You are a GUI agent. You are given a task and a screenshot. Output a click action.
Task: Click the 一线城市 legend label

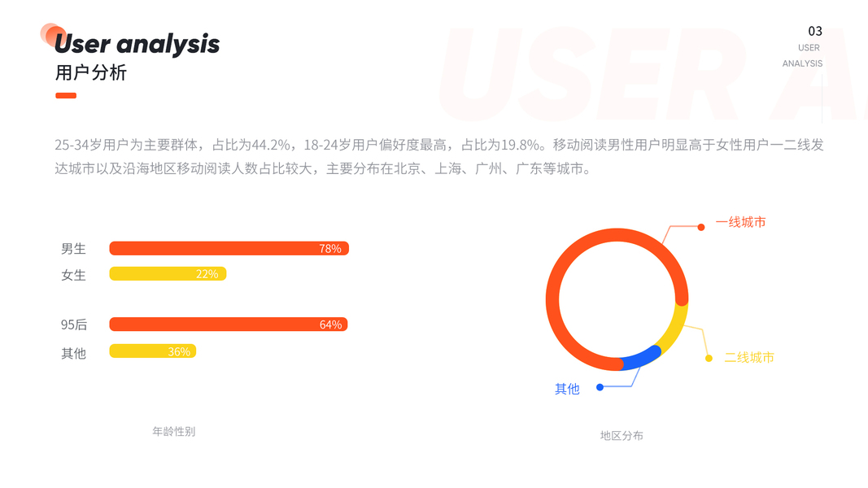tap(740, 222)
